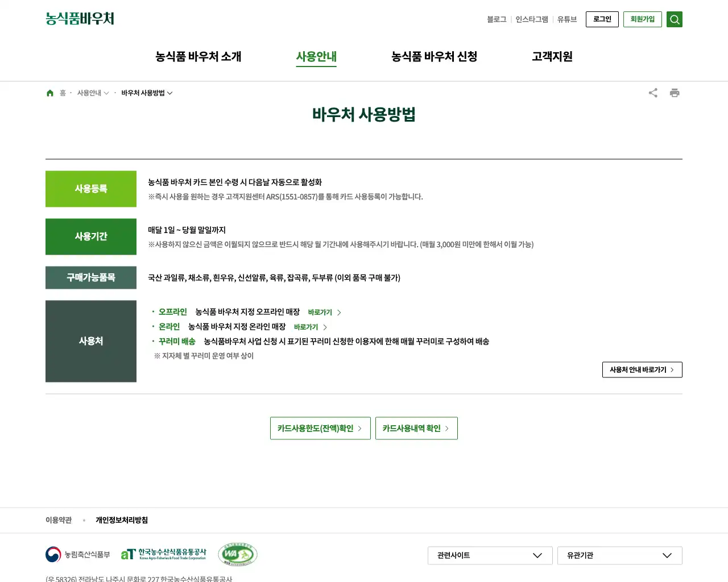Follow the 바로가기 link for 오프라인 매장
The width and height of the screenshot is (728, 582).
[324, 313]
